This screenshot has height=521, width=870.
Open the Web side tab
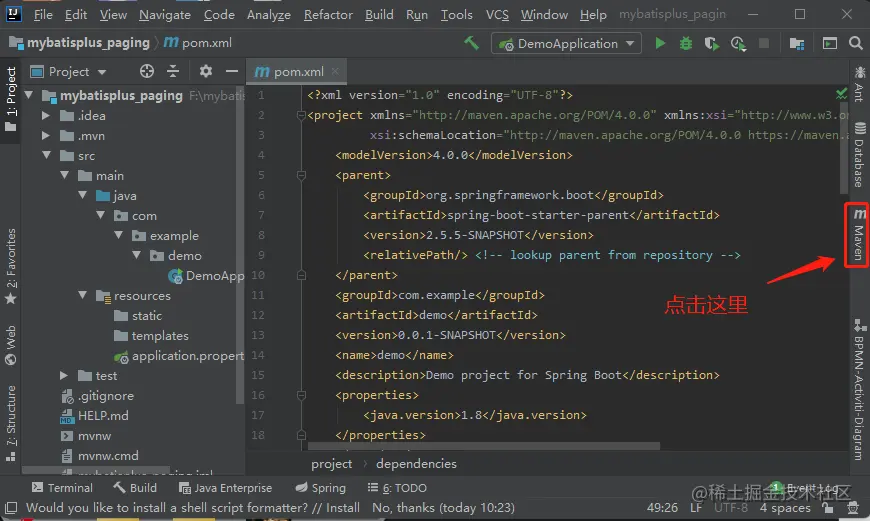pos(11,345)
